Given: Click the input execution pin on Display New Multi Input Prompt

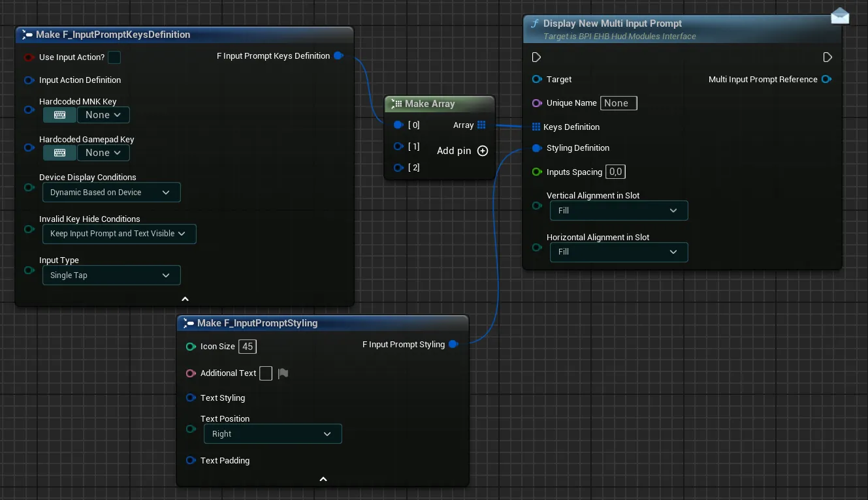Looking at the screenshot, I should click(x=536, y=57).
